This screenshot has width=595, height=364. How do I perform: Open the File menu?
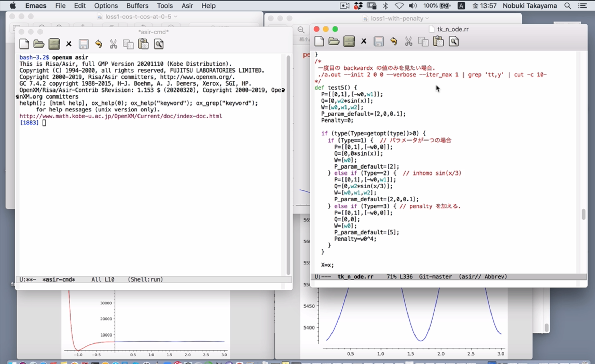(x=60, y=6)
